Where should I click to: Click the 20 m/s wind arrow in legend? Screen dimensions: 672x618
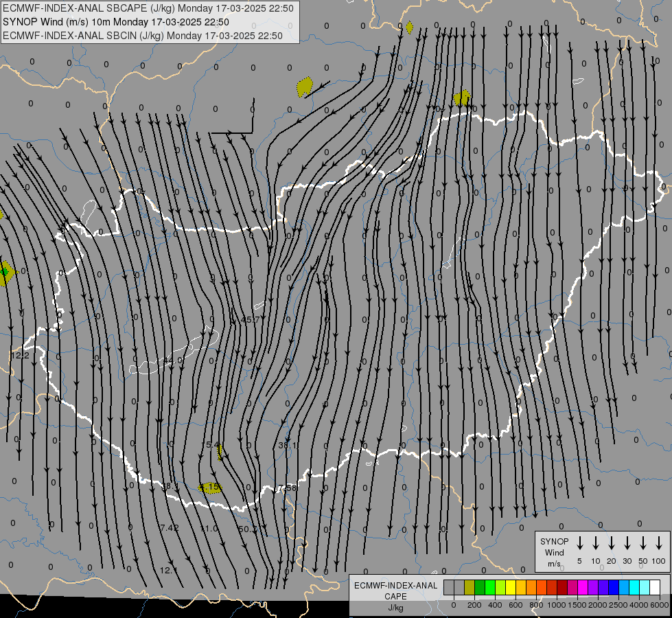(x=611, y=543)
